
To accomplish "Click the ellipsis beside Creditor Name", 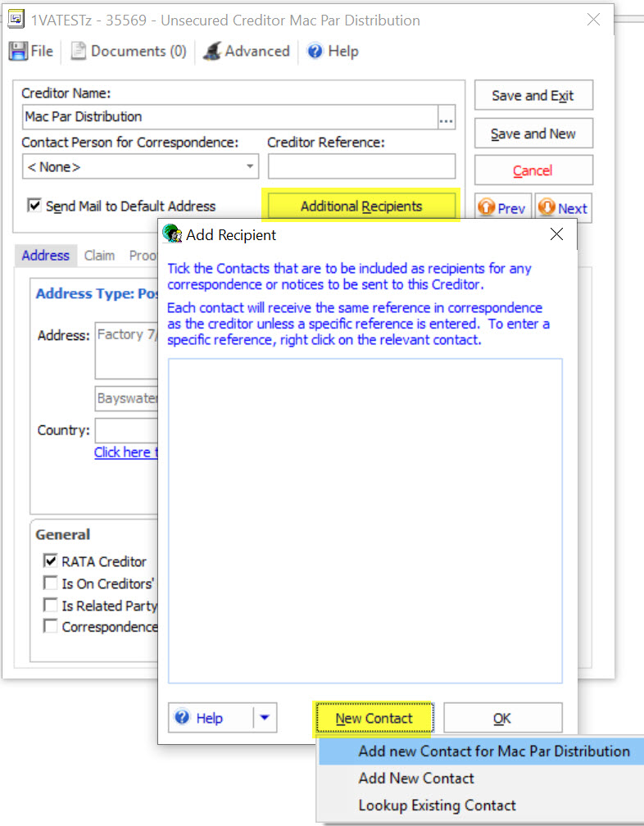I will point(446,117).
